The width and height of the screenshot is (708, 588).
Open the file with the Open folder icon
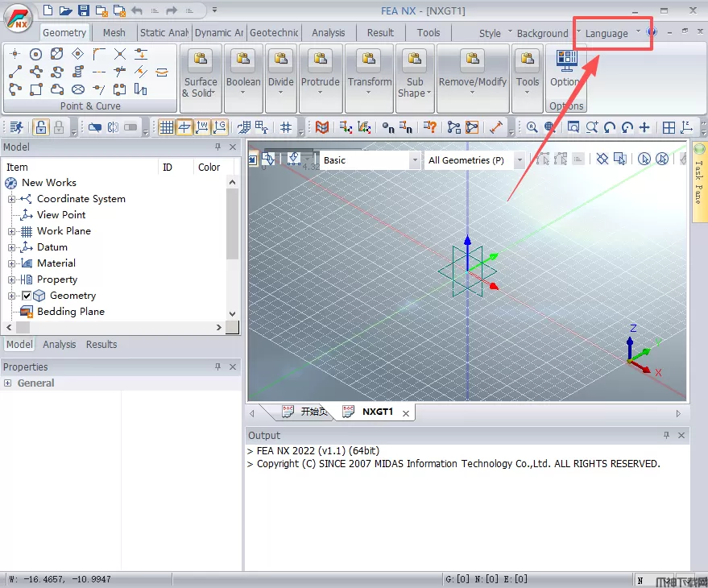66,10
